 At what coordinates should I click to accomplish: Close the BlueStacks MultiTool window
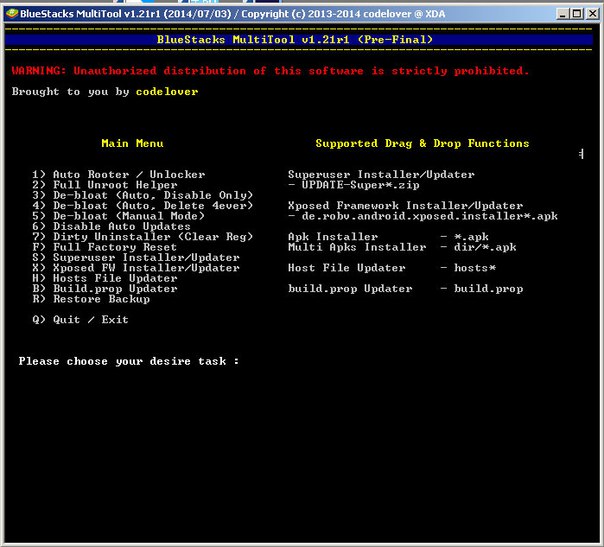click(x=592, y=14)
